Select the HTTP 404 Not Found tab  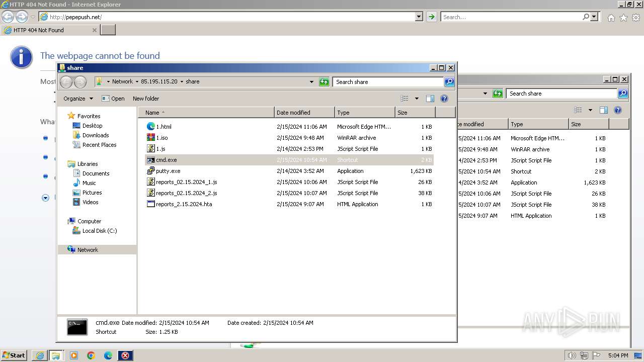click(x=50, y=30)
